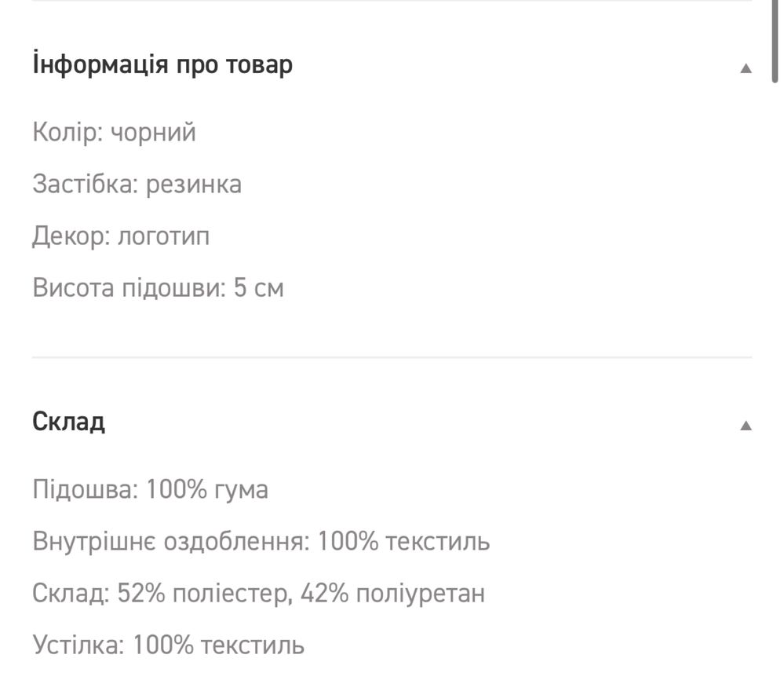The image size is (784, 691).
Task: Select the 100% гума value
Action: coord(207,489)
